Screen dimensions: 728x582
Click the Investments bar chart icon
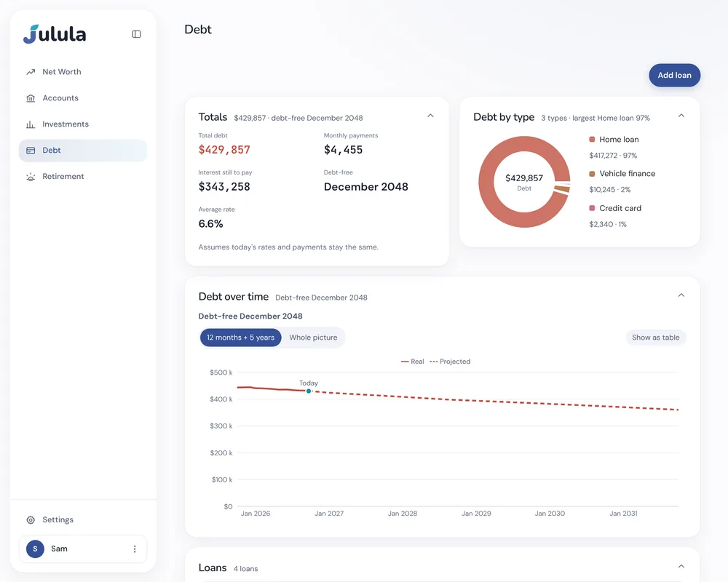coord(31,124)
